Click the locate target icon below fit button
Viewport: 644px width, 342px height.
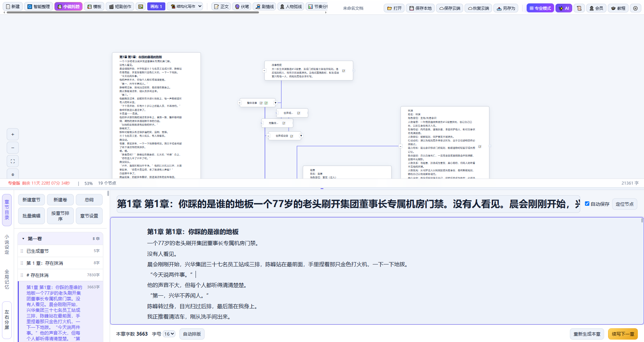[x=13, y=174]
